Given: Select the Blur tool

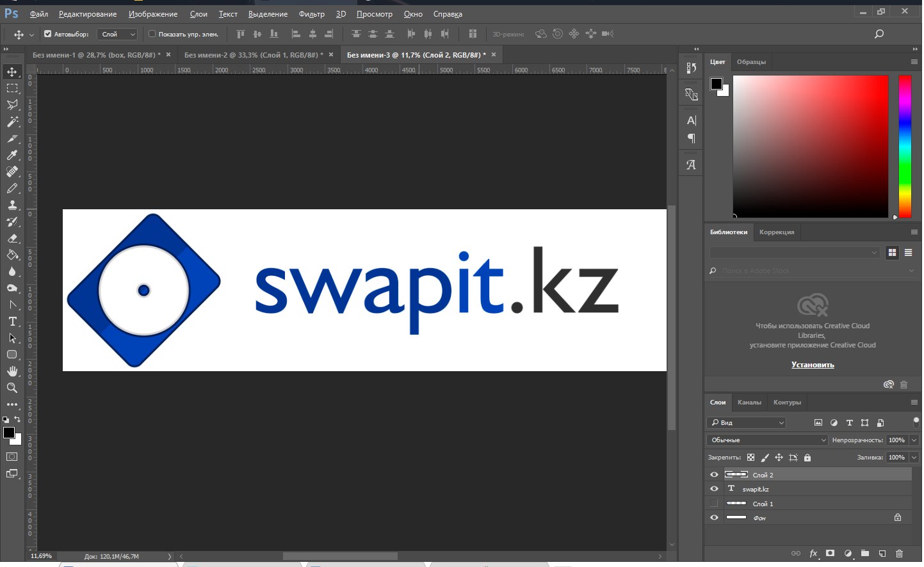Looking at the screenshot, I should (12, 271).
